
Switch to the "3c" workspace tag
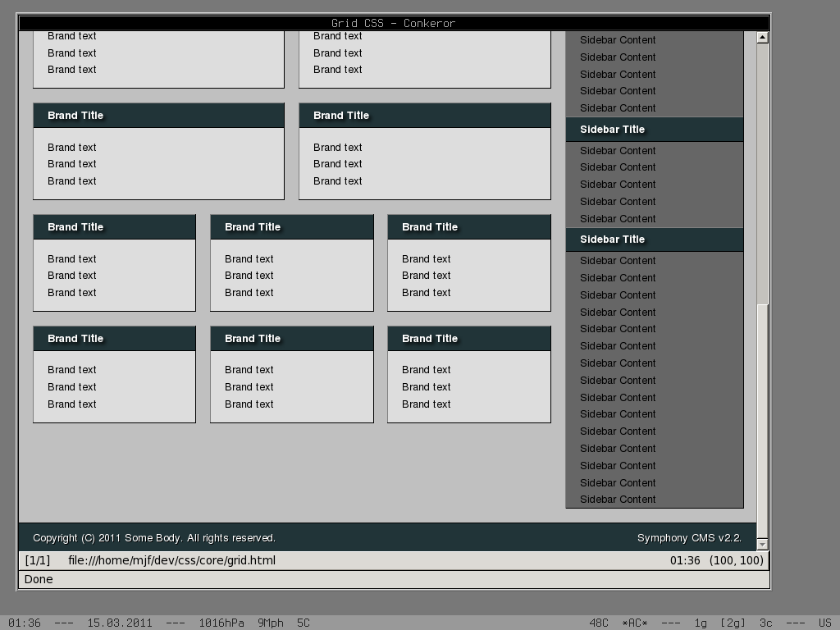[x=765, y=623]
